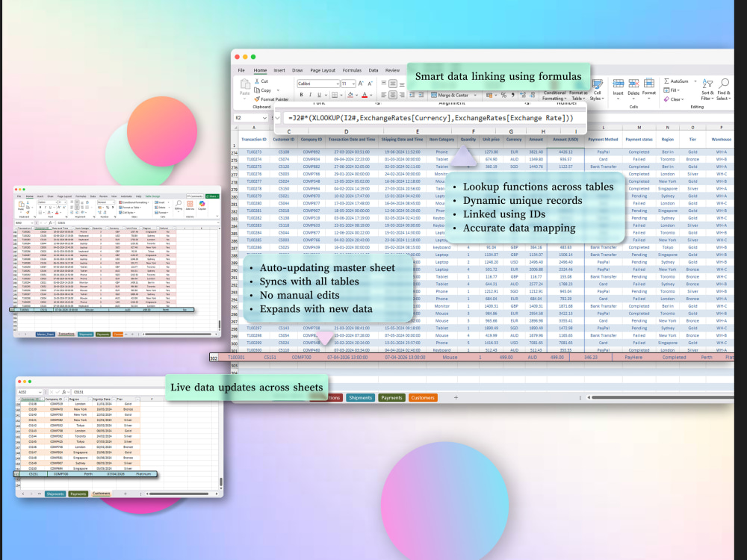Open the Page Layout ribbon tab
The image size is (747, 560).
[x=323, y=70]
